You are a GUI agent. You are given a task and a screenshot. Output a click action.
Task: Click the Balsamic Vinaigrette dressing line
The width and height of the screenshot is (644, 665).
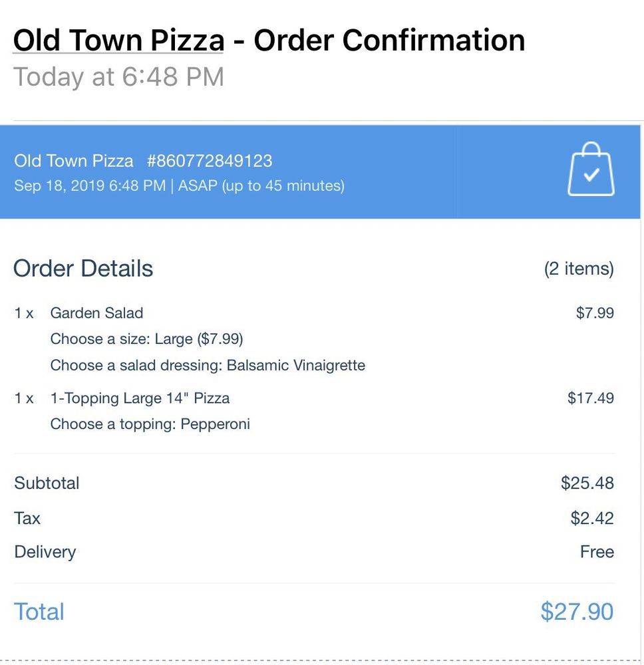point(208,365)
